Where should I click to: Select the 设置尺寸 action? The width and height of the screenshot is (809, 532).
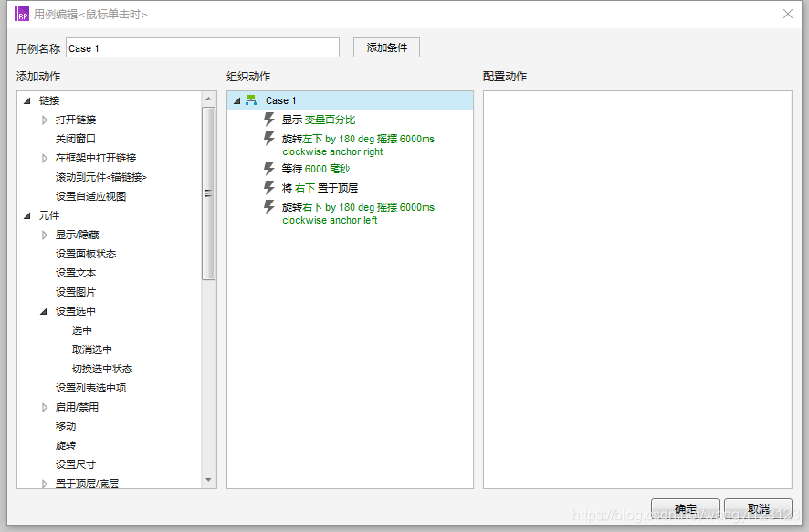tap(75, 464)
